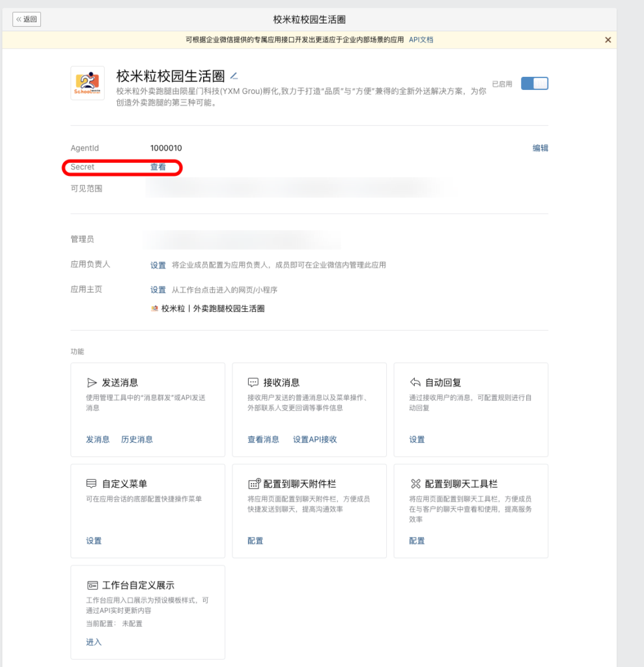Click the 返回 back button
Viewport: 644px width, 667px height.
coord(27,20)
